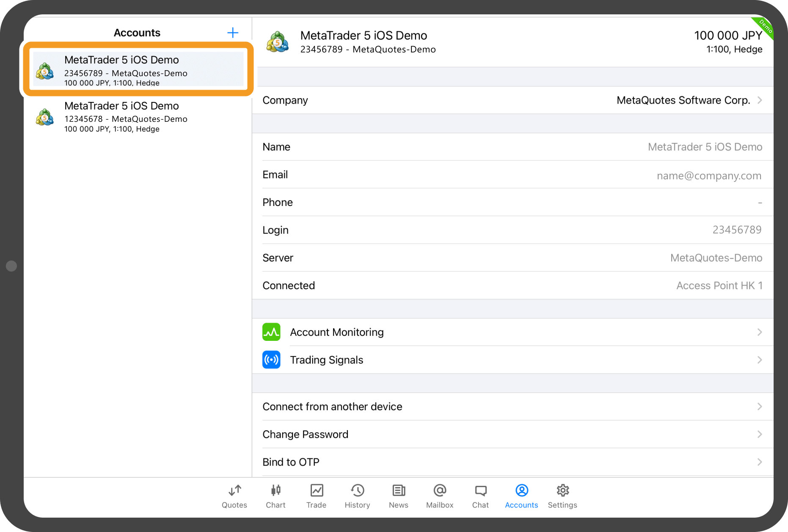Viewport: 788px width, 532px height.
Task: Open Connect from another device chevron
Action: coord(760,406)
